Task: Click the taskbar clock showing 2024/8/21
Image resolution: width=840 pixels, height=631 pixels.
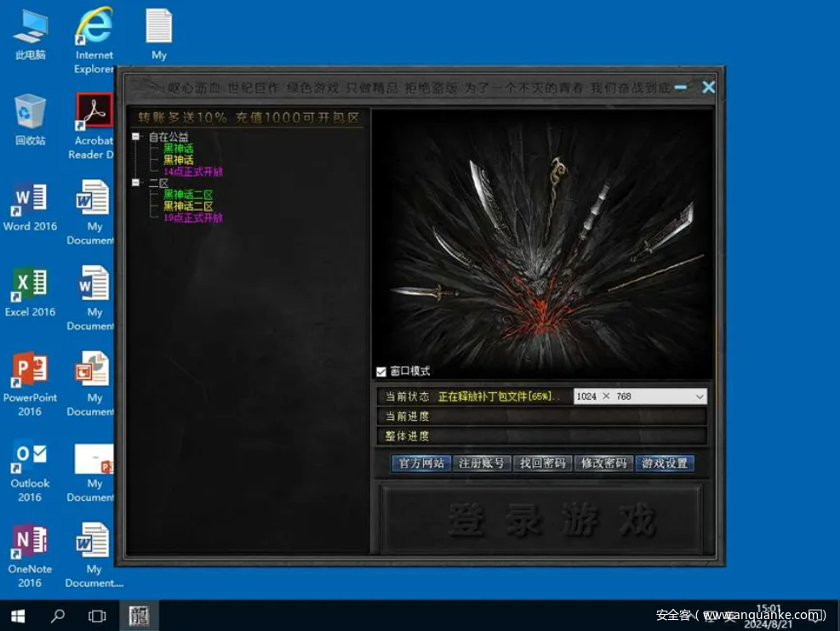Action: coord(769,617)
